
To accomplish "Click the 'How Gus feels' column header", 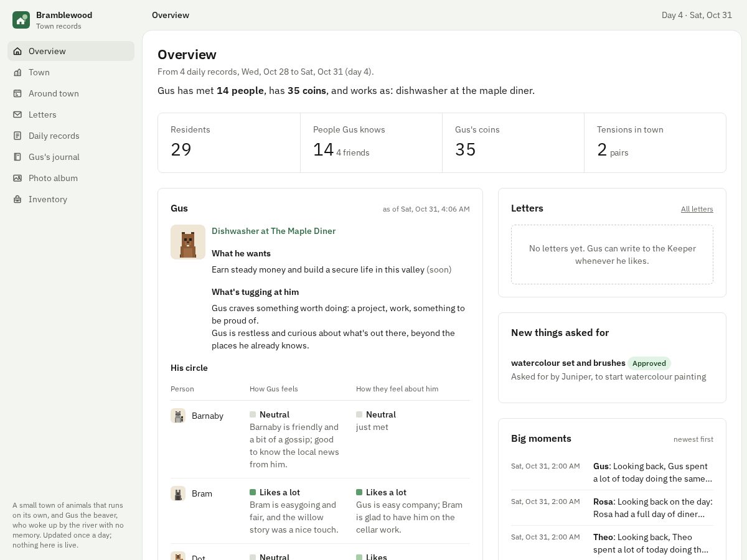I will (x=274, y=389).
